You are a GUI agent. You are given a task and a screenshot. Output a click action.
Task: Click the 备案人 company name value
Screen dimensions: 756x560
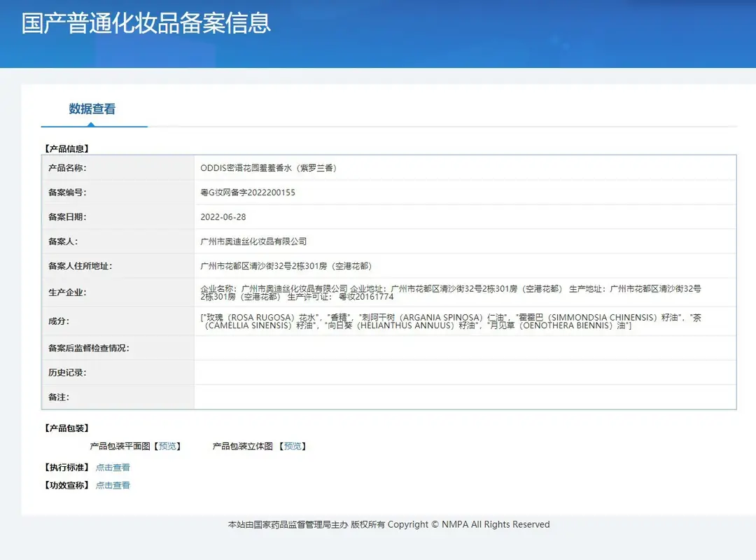[253, 241]
